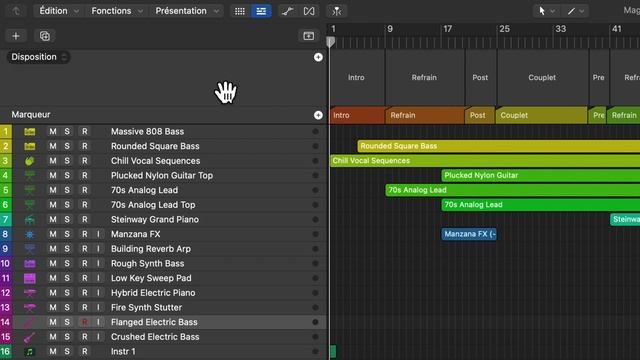The image size is (640, 360).
Task: Click the Flanged Electric Bass guitar icon
Action: coord(29,322)
